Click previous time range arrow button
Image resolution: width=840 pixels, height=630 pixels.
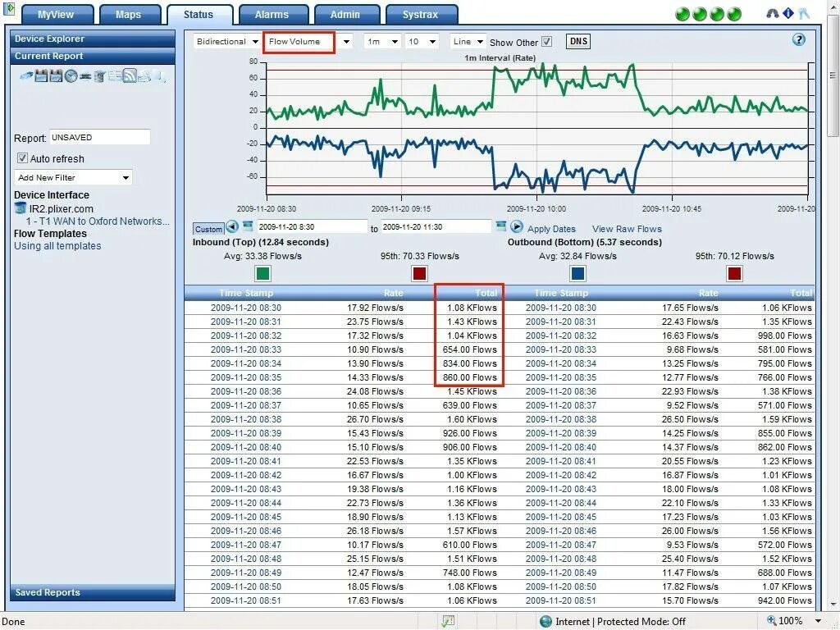pyautogui.click(x=232, y=226)
